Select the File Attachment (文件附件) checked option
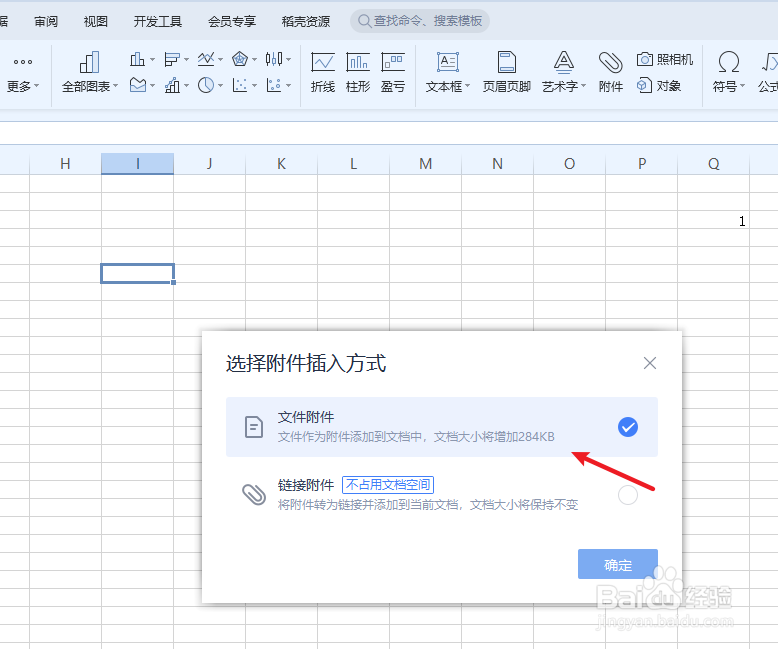778x649 pixels. [x=628, y=427]
